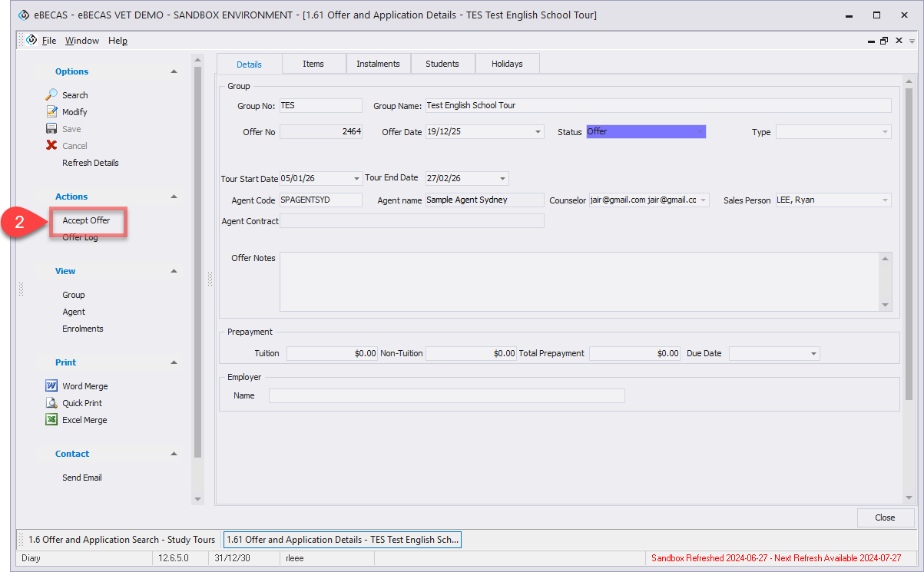Collapse the Options panel section
This screenshot has width=924, height=572.
coord(174,71)
